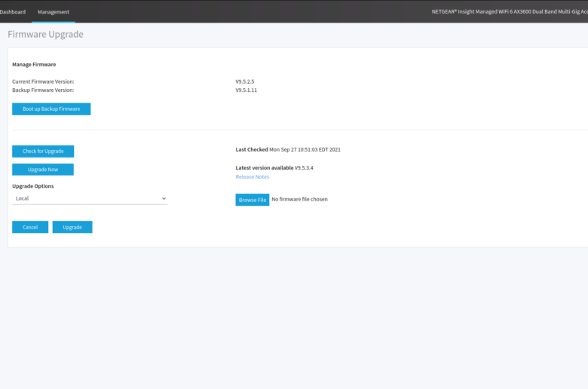
Task: Select latest version available V9.5.3.4 text
Action: (x=304, y=167)
